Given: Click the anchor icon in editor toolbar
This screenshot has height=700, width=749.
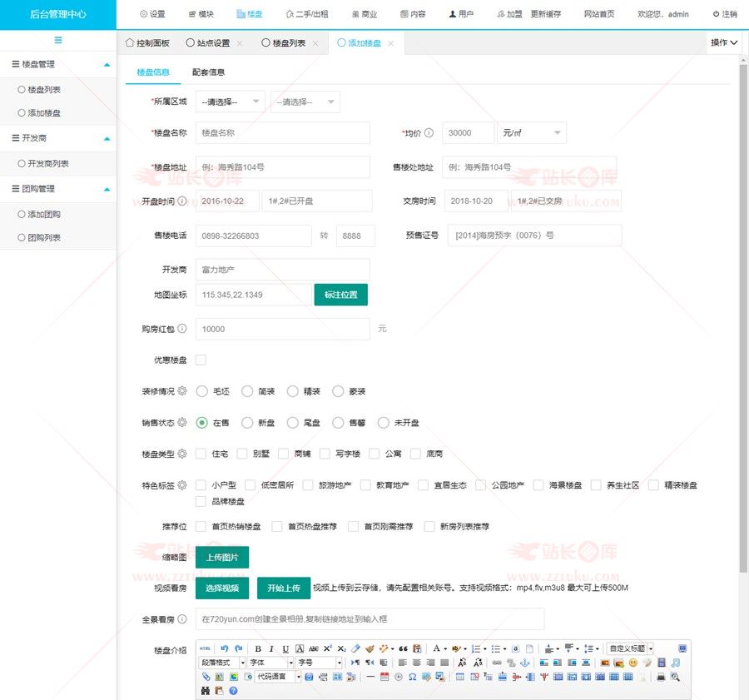Looking at the screenshot, I should tap(524, 663).
